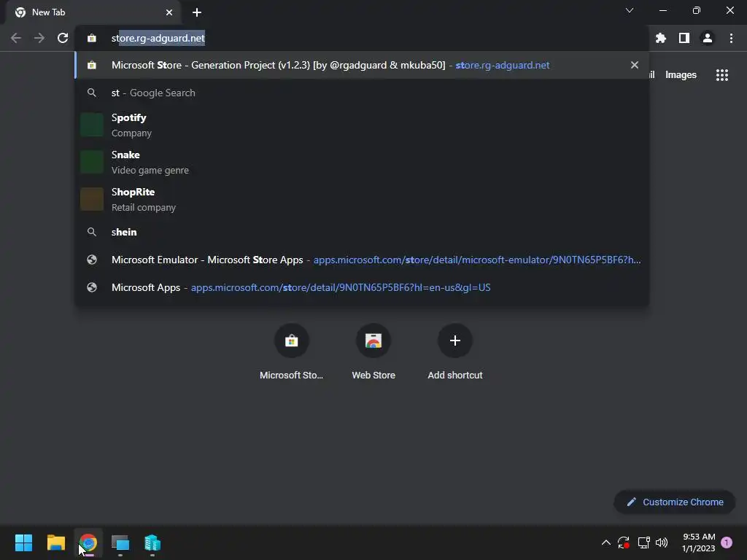Click the Add shortcut plus tile
This screenshot has height=560, width=747.
coord(455,352)
